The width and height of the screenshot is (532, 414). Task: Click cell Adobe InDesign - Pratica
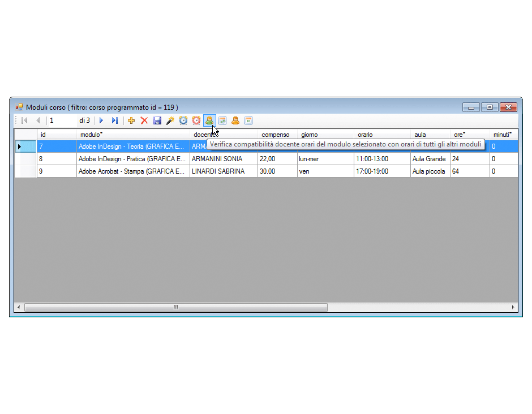pyautogui.click(x=133, y=159)
